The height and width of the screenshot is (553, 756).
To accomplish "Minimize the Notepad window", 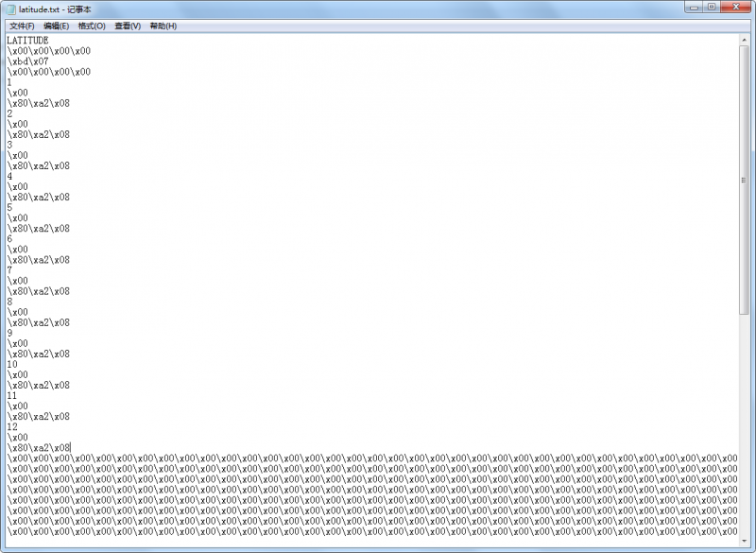I will point(695,8).
